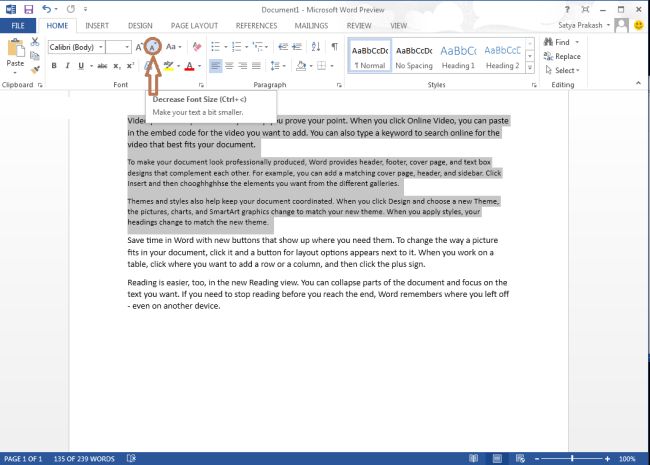Collapse the ribbon

tap(638, 84)
